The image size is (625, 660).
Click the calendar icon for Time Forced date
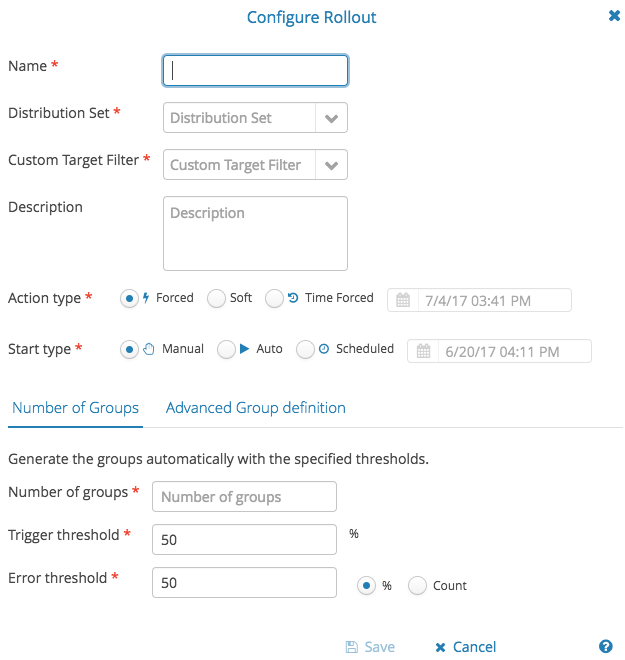pyautogui.click(x=403, y=300)
